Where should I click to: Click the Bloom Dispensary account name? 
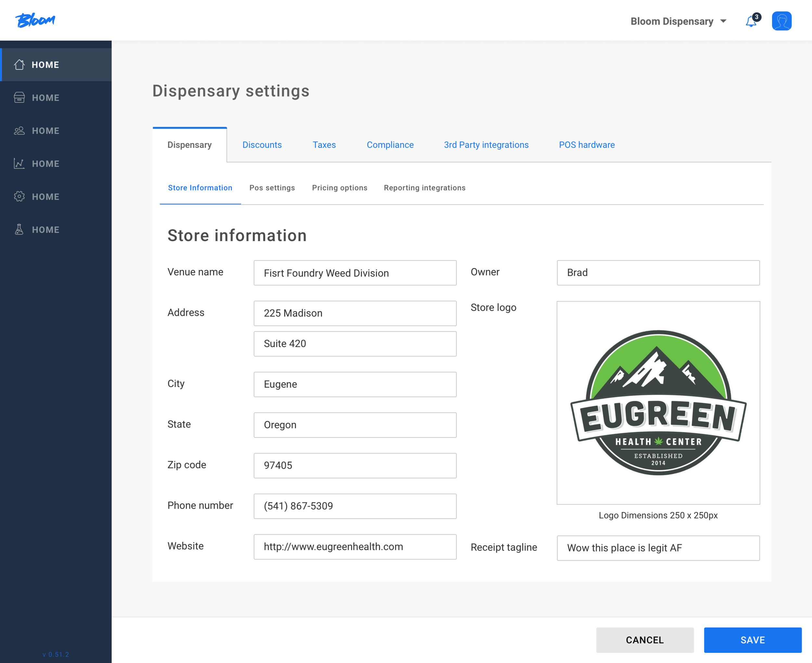click(x=671, y=21)
